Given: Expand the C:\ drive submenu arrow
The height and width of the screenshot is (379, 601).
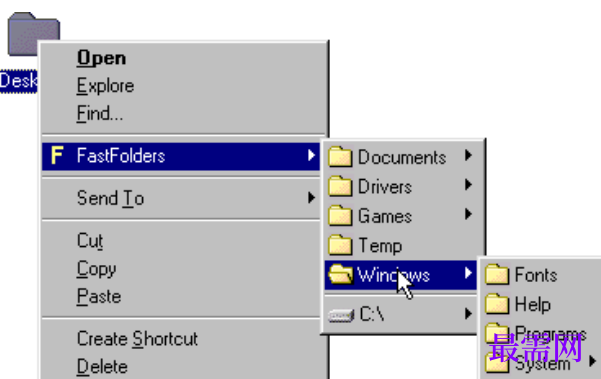Looking at the screenshot, I should coord(468,314).
